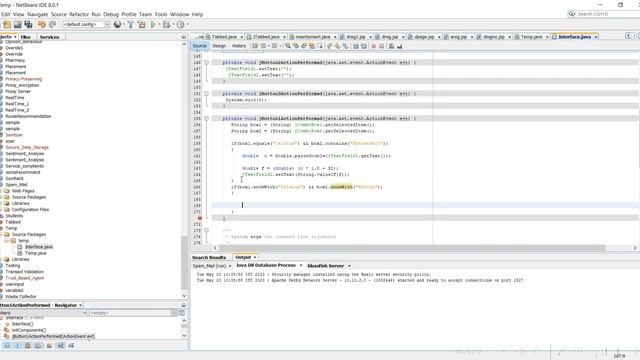This screenshot has height=360, width=640.
Task: Switch to History view button
Action: coord(239,46)
